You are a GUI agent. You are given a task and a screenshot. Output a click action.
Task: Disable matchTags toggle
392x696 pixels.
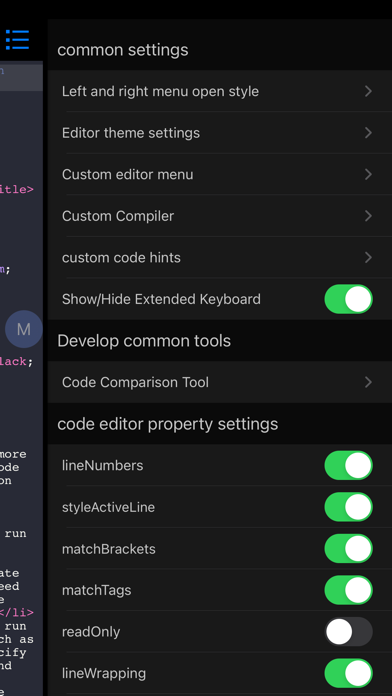(348, 590)
